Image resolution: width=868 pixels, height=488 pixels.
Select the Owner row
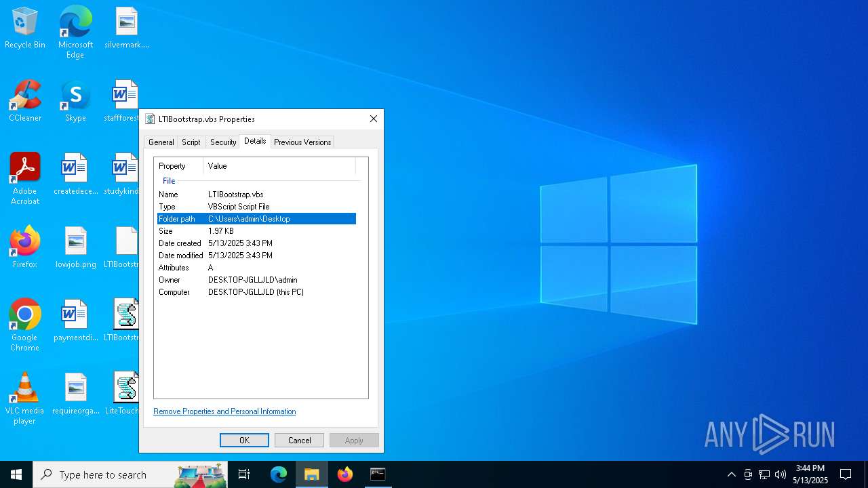[x=256, y=280]
